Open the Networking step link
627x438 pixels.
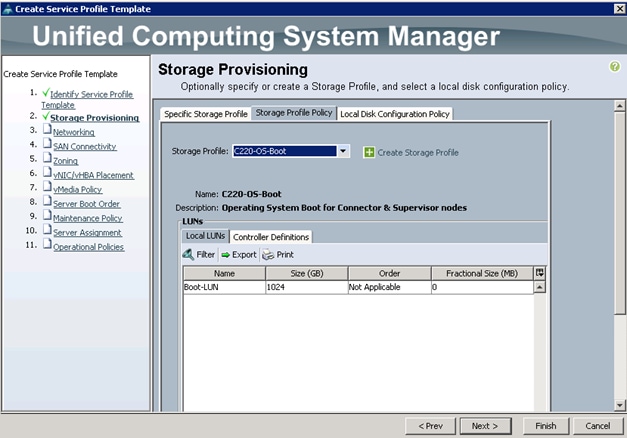click(74, 132)
